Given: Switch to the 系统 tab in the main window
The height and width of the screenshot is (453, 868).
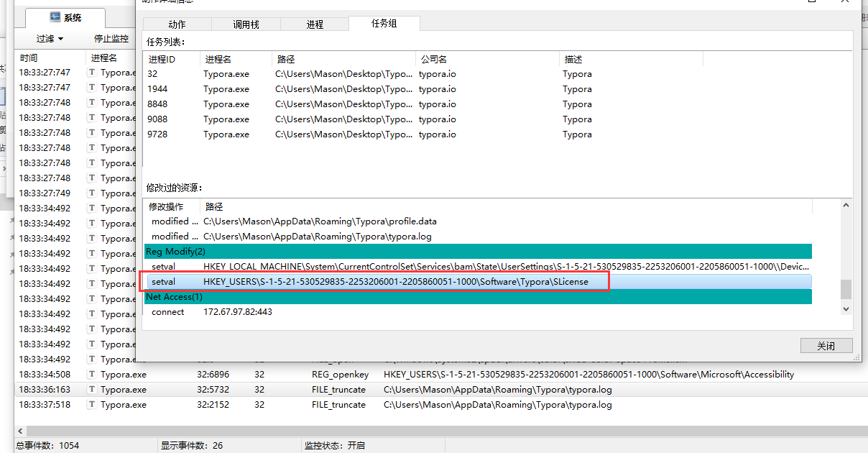Looking at the screenshot, I should click(x=66, y=18).
